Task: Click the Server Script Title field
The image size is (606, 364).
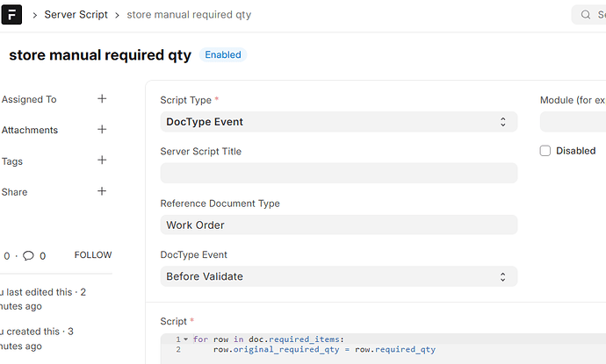Action: (338, 173)
